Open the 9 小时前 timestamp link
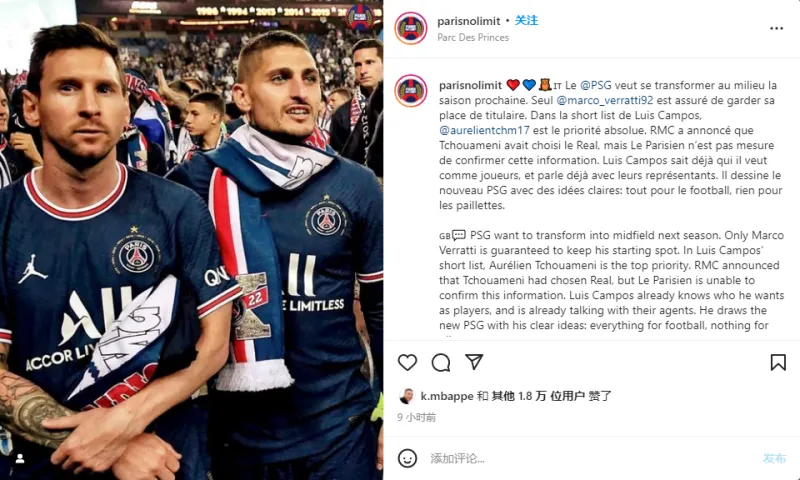The image size is (800, 480). 416,417
